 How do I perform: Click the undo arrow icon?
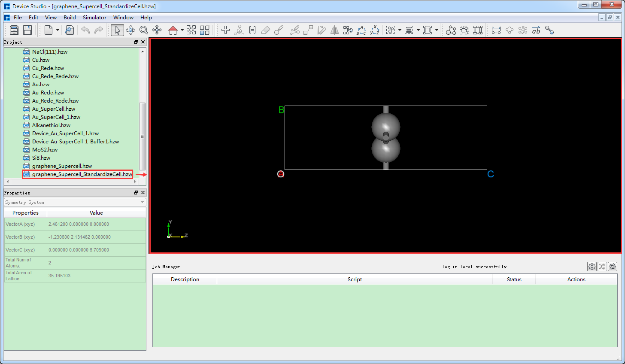[x=85, y=30]
